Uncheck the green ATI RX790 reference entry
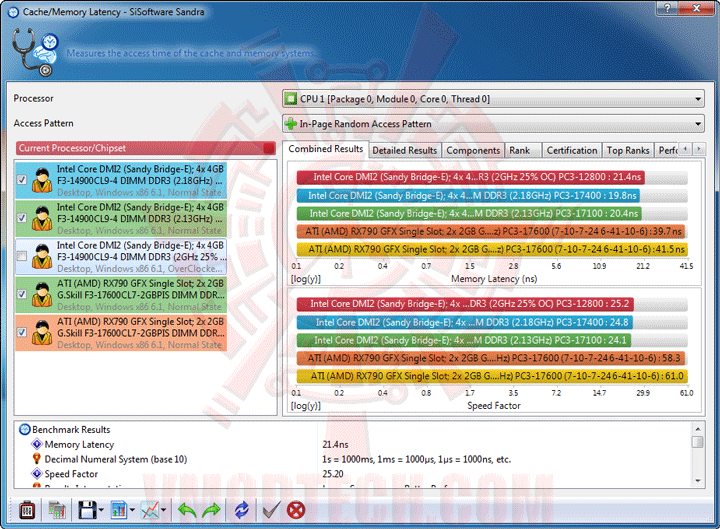Screen dimensions: 720x529 [22, 294]
